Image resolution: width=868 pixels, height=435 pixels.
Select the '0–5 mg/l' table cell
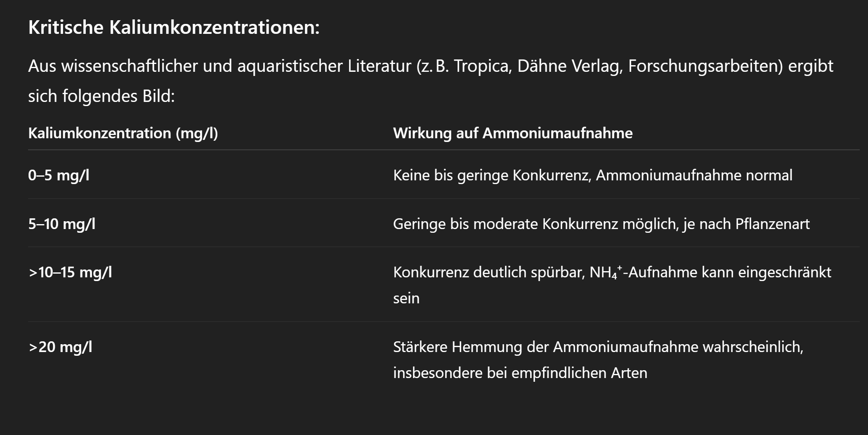(x=59, y=175)
